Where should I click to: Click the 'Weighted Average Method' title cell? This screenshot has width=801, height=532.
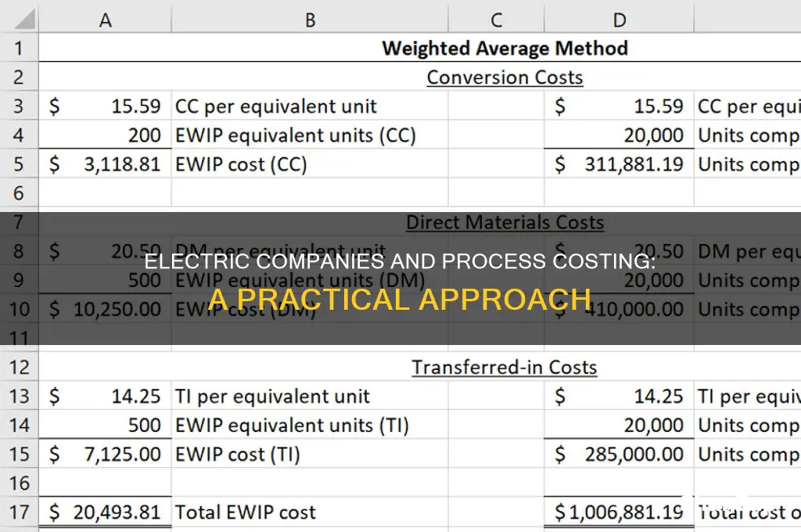505,48
